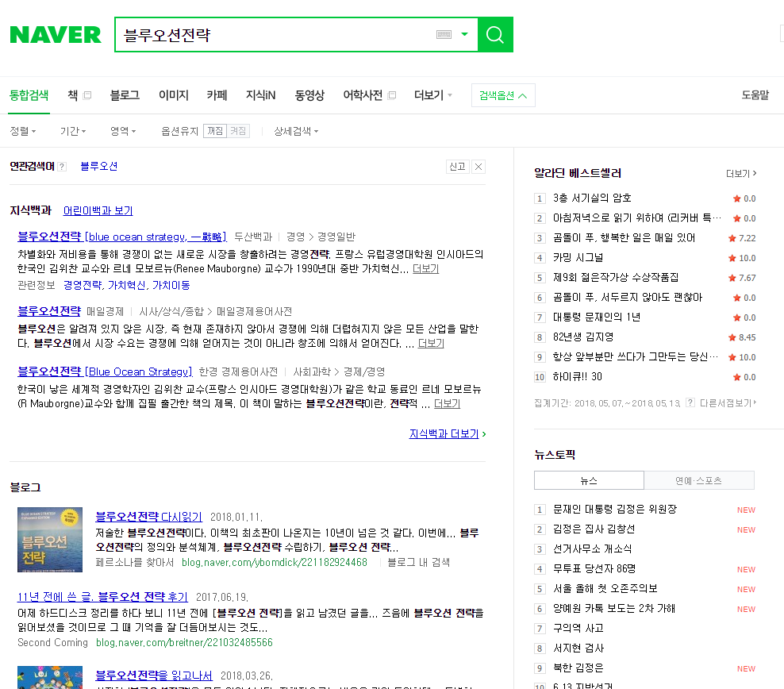
Task: Switch to the 블로그 tab
Action: coord(124,94)
